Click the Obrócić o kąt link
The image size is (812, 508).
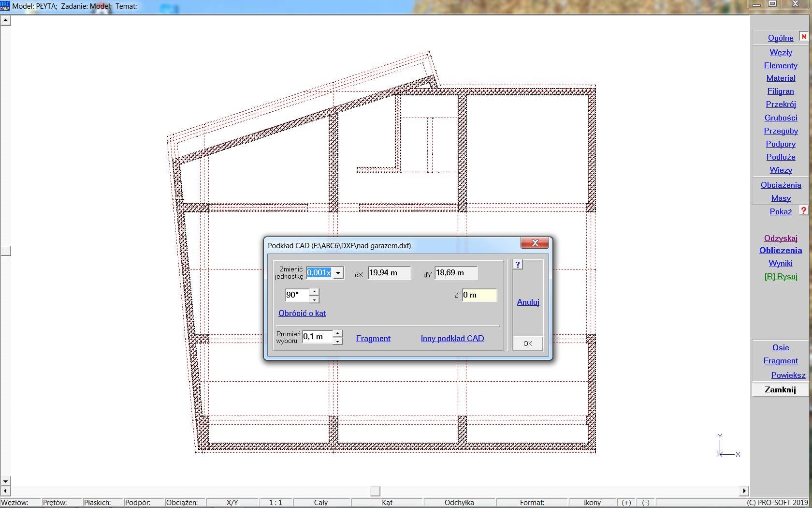pos(302,314)
